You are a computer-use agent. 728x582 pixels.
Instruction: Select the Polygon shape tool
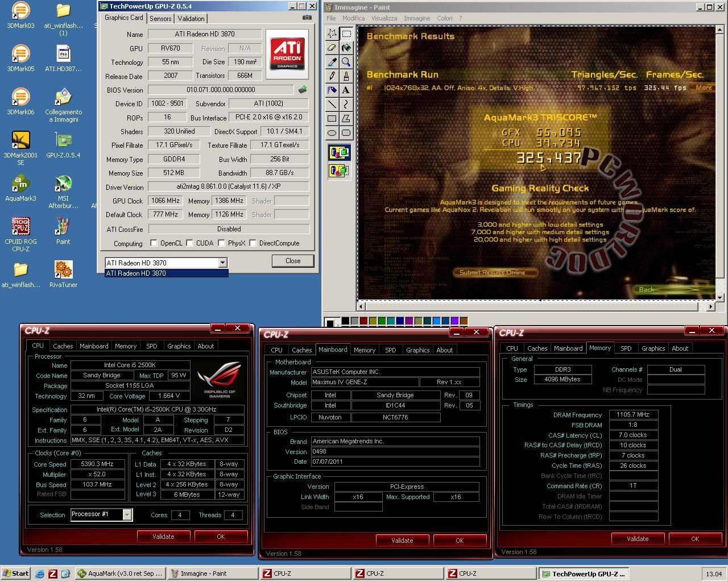346,119
